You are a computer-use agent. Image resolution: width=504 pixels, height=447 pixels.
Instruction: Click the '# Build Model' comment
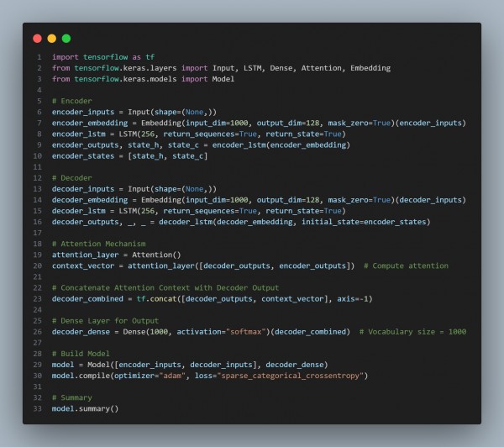click(x=81, y=354)
